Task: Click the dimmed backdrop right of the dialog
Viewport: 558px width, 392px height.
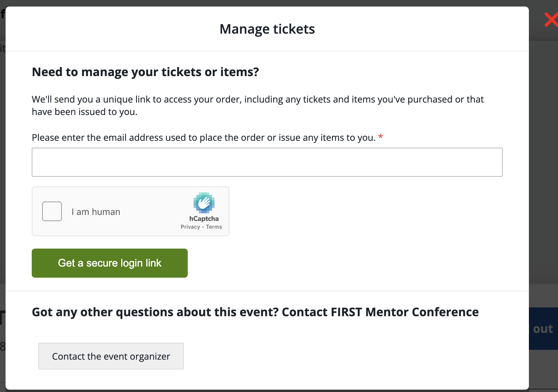Action: tap(543, 163)
